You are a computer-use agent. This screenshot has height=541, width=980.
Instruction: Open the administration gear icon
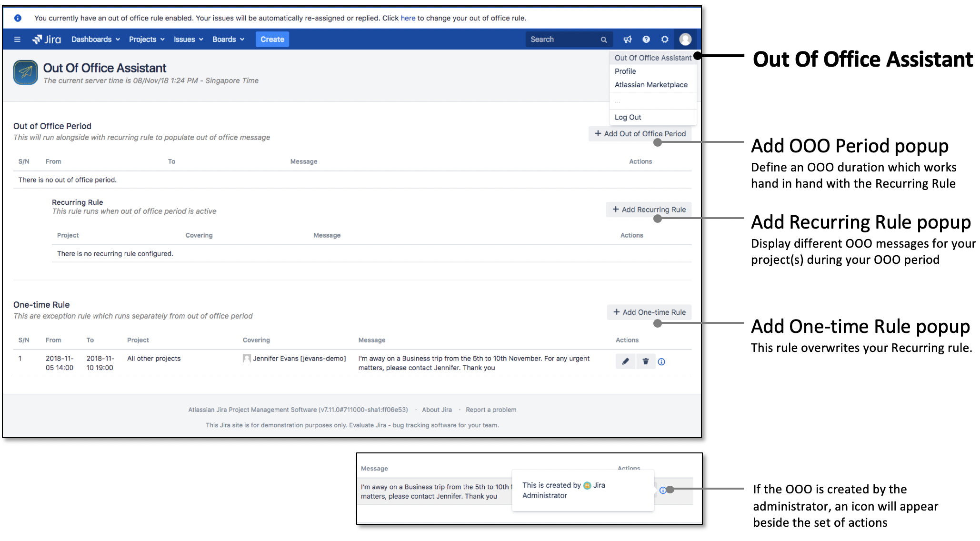665,40
